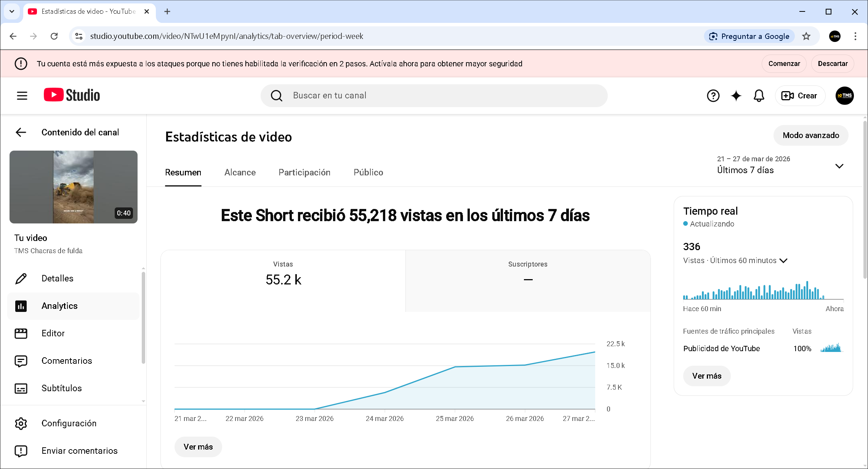Open Modo avanzado analytics
Screen dimensions: 868x469
click(810, 135)
